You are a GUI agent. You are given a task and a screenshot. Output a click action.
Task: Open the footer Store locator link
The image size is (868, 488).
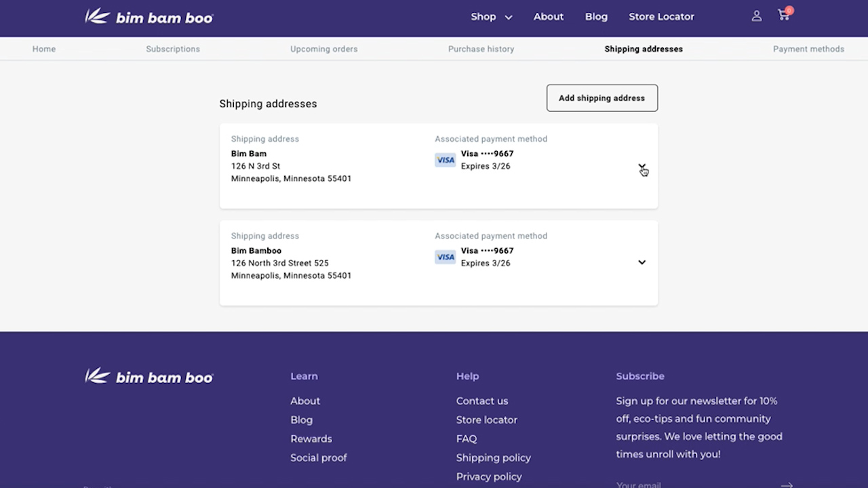[487, 420]
